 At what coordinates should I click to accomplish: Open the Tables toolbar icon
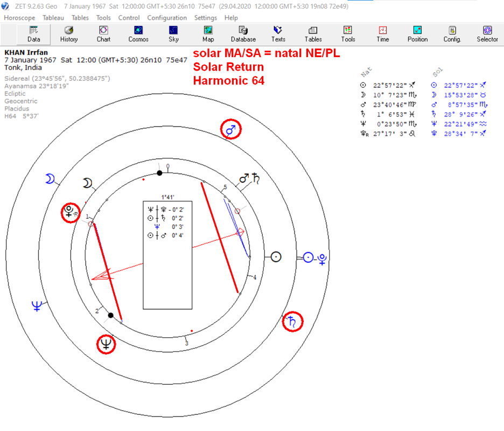(x=313, y=34)
